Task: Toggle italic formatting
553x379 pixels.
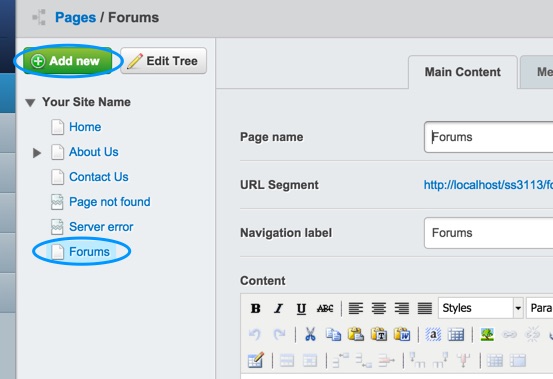Action: point(279,308)
